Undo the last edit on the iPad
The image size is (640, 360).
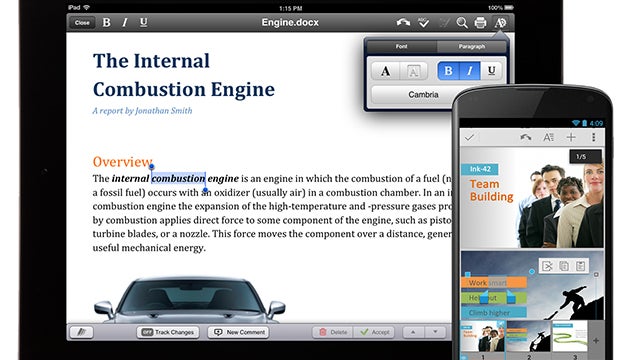403,22
